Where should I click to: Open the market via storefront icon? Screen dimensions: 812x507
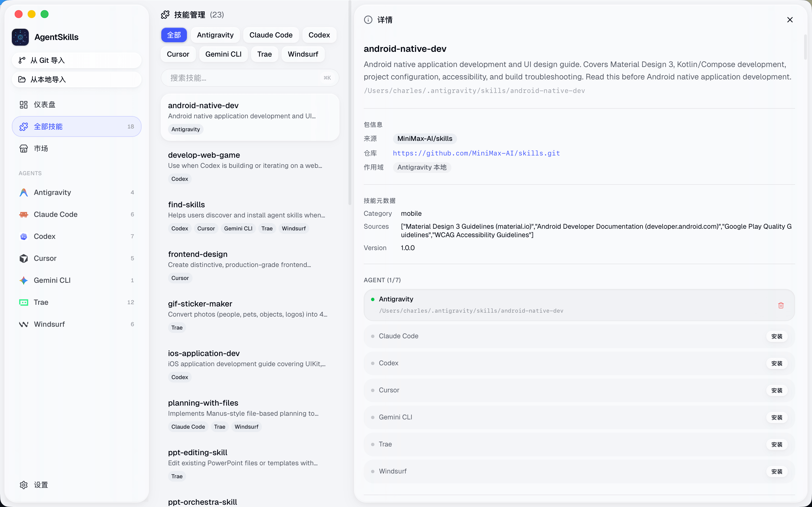[23, 148]
